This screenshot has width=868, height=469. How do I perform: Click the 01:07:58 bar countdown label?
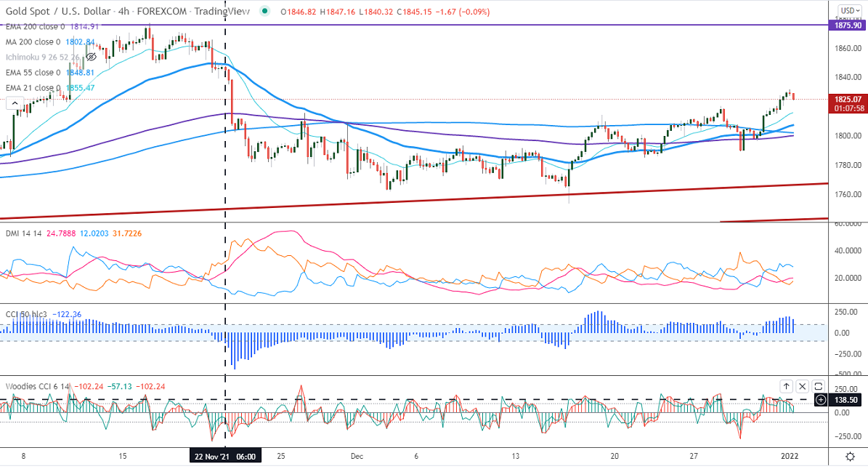point(848,108)
